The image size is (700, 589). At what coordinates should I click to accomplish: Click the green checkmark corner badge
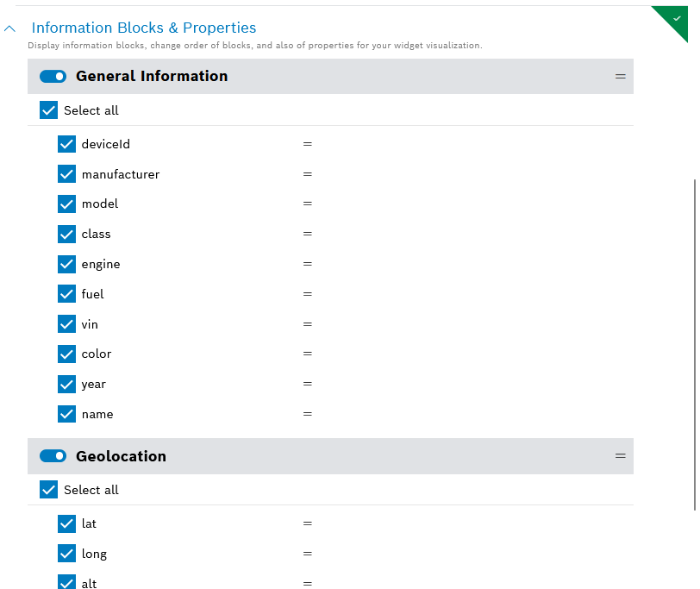677,17
